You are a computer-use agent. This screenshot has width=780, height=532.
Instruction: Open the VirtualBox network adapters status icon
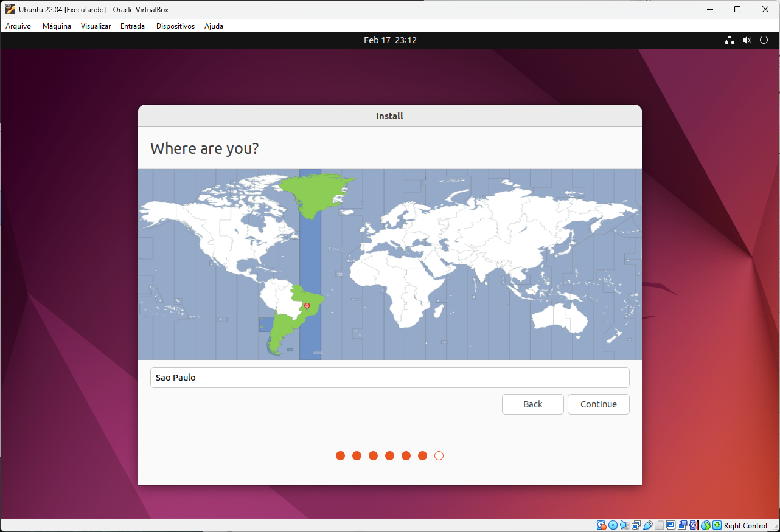[636, 525]
